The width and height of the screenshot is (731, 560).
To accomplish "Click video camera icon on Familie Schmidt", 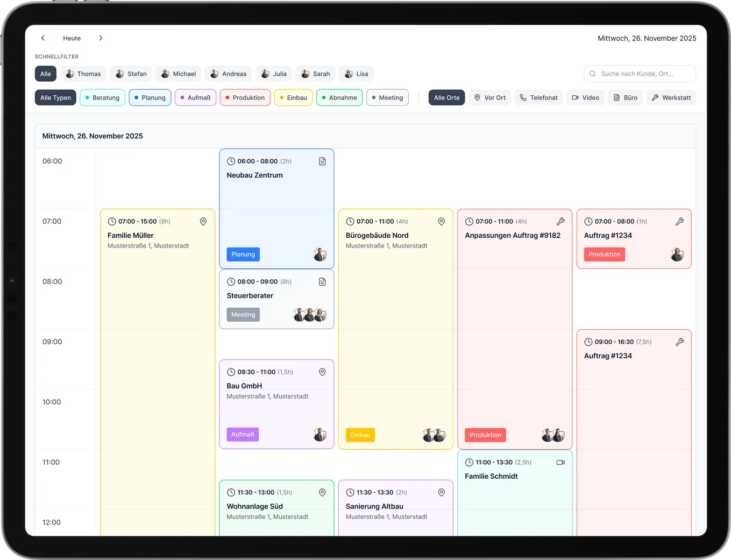I will tap(560, 463).
